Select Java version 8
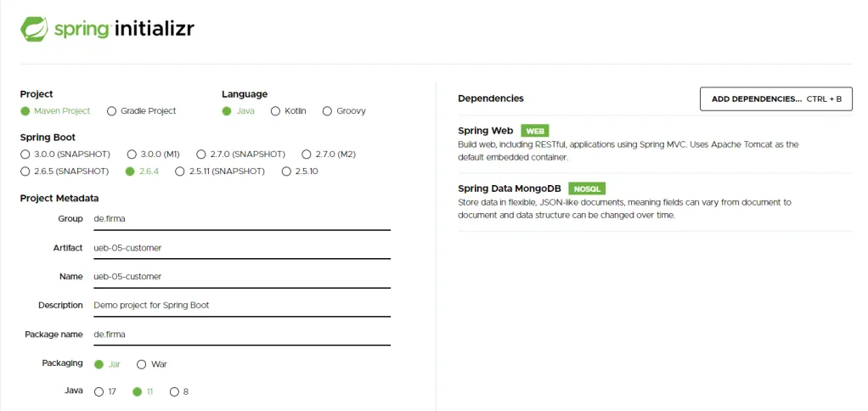The width and height of the screenshot is (868, 411). point(179,391)
